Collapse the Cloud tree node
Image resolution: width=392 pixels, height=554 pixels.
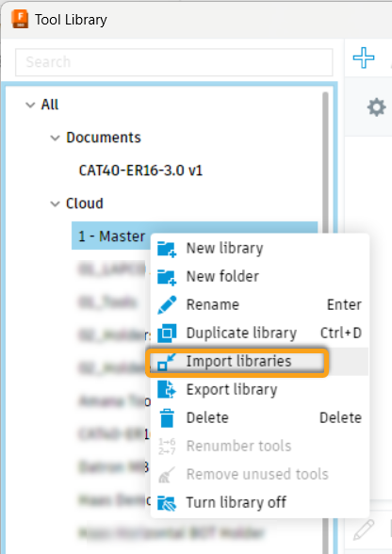click(x=56, y=204)
